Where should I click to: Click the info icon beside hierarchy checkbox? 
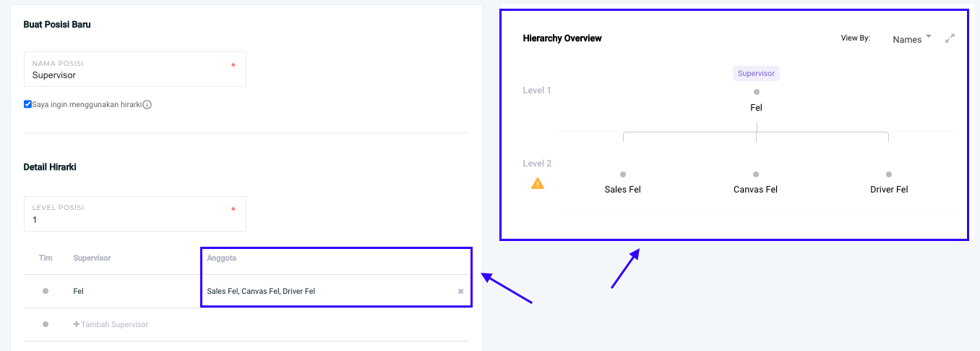147,104
